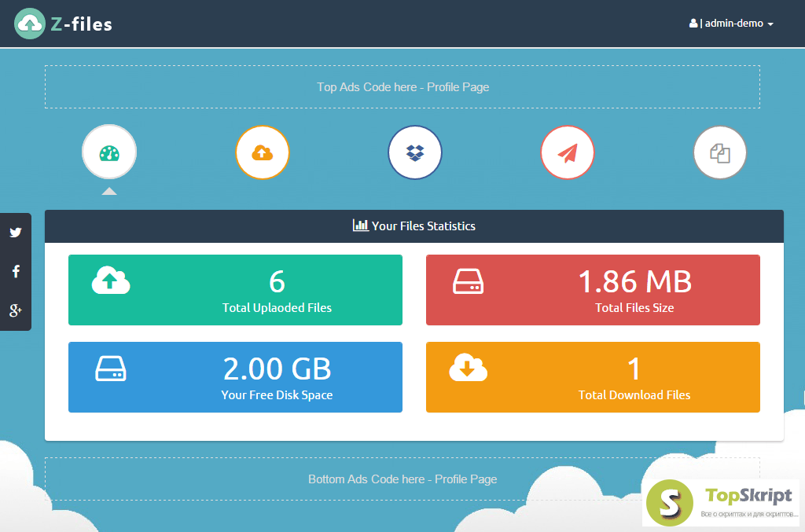The image size is (805, 532).
Task: Open the paper plane send tab
Action: coord(568,152)
